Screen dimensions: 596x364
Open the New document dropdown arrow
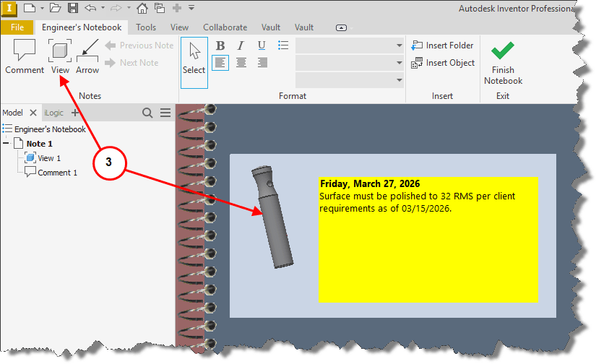click(42, 8)
